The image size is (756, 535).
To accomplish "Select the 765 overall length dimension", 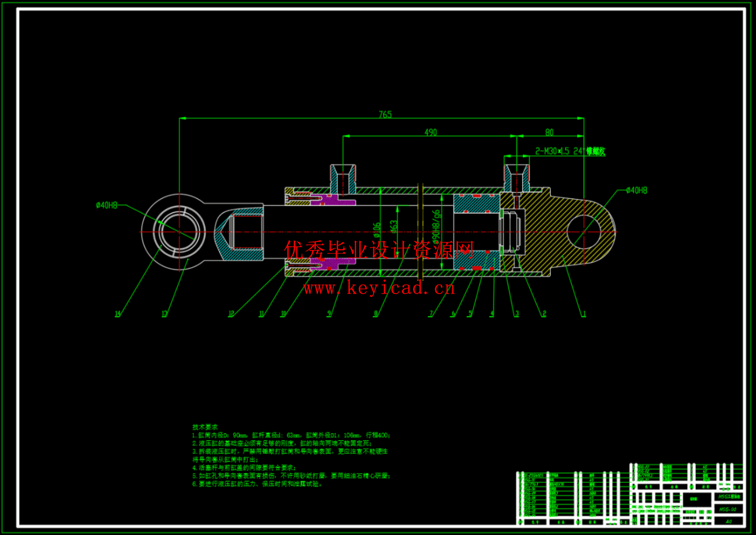I will point(385,113).
